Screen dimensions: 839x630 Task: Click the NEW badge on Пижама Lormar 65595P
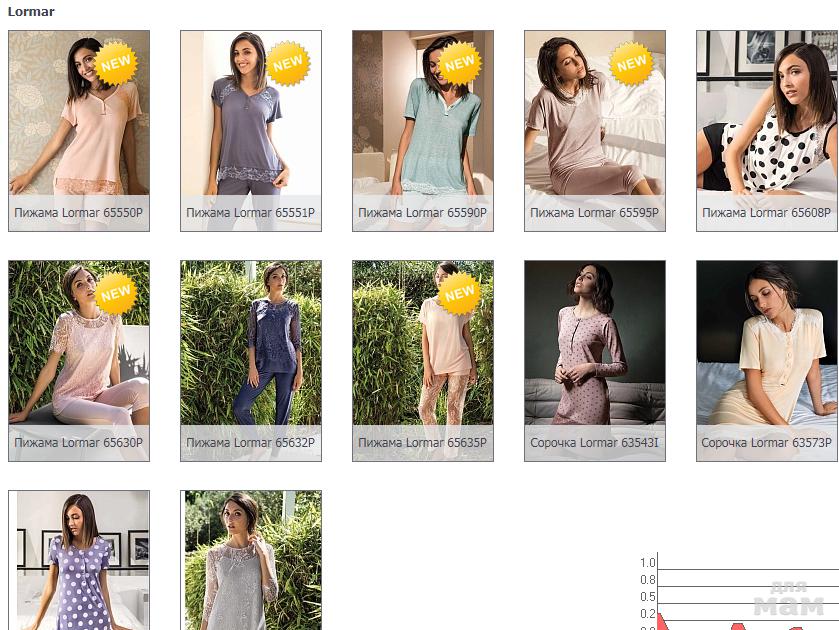tap(631, 64)
